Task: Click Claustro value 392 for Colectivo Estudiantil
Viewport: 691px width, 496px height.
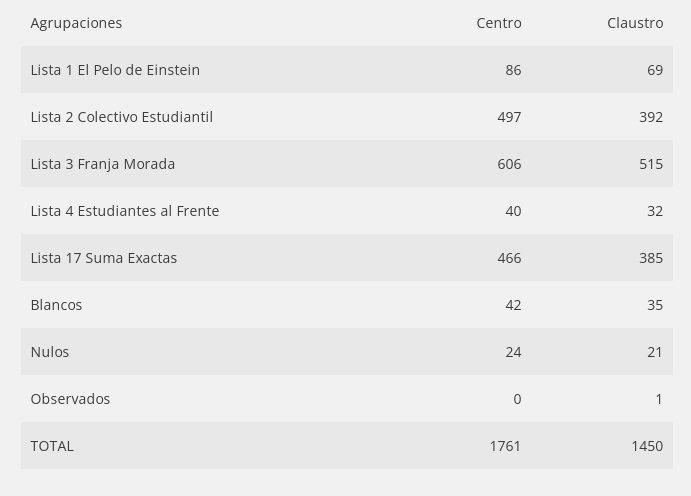Action: 651,117
